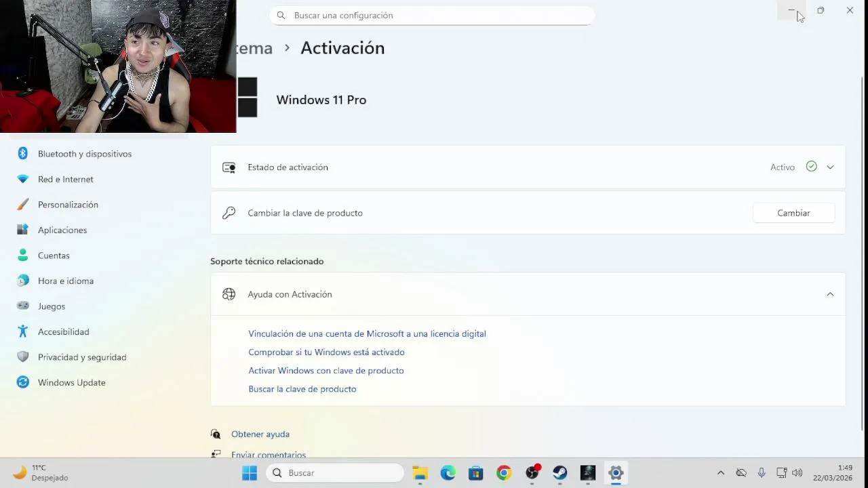Click the Windows 11 Pro edition text
The height and width of the screenshot is (488, 868).
click(x=321, y=100)
